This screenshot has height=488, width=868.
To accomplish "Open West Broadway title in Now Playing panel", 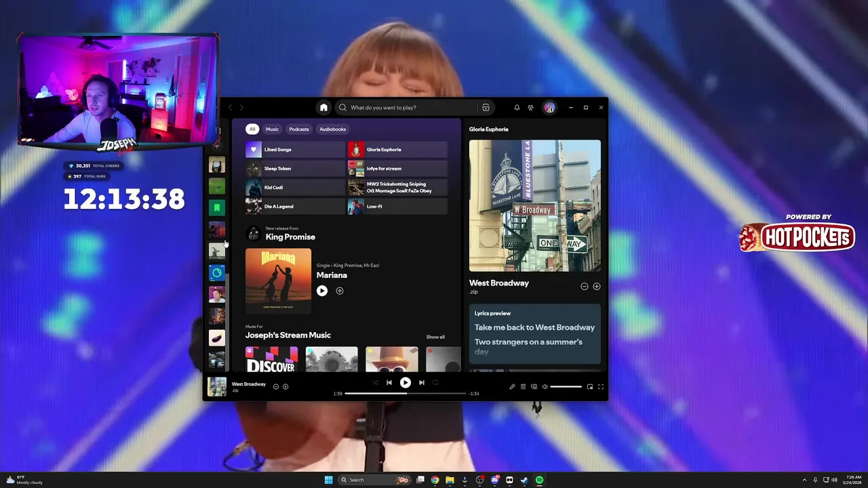I will tap(499, 283).
